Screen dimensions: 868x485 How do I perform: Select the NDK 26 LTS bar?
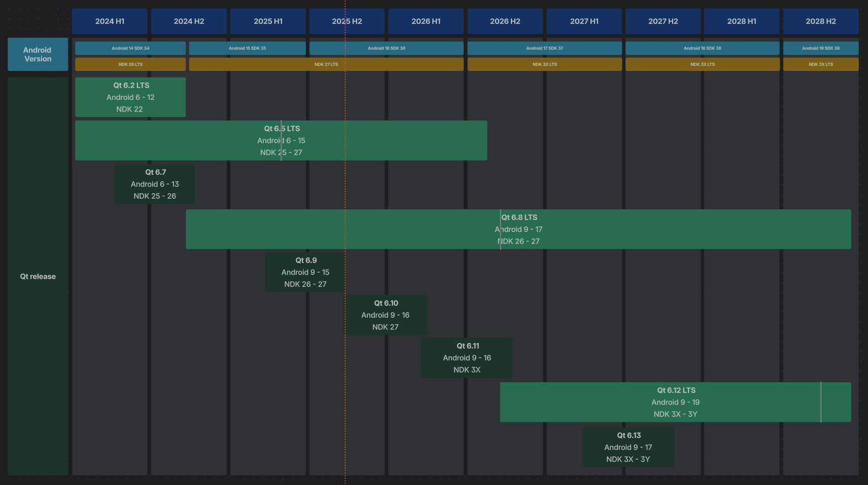[130, 64]
